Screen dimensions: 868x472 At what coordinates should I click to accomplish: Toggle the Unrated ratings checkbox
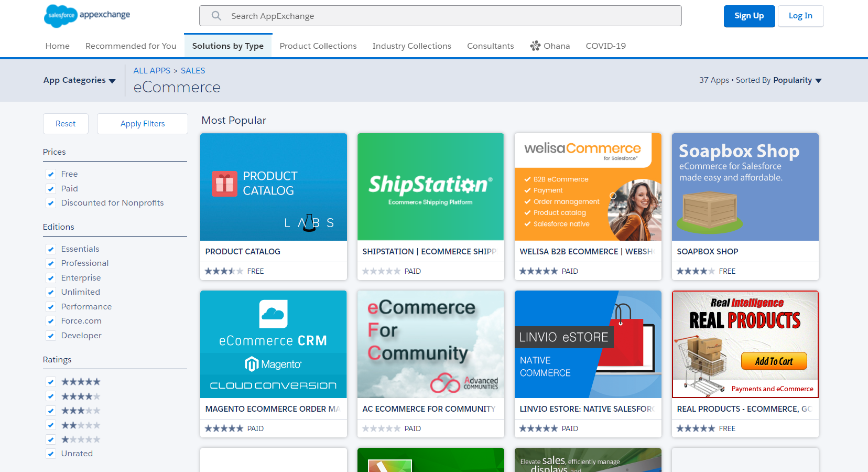pyautogui.click(x=51, y=454)
